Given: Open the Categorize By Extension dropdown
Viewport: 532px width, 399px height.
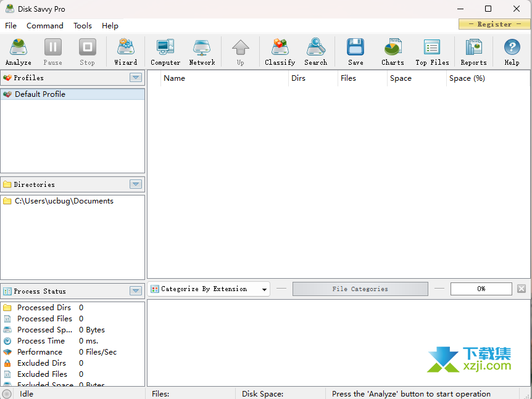Looking at the screenshot, I should [x=209, y=289].
